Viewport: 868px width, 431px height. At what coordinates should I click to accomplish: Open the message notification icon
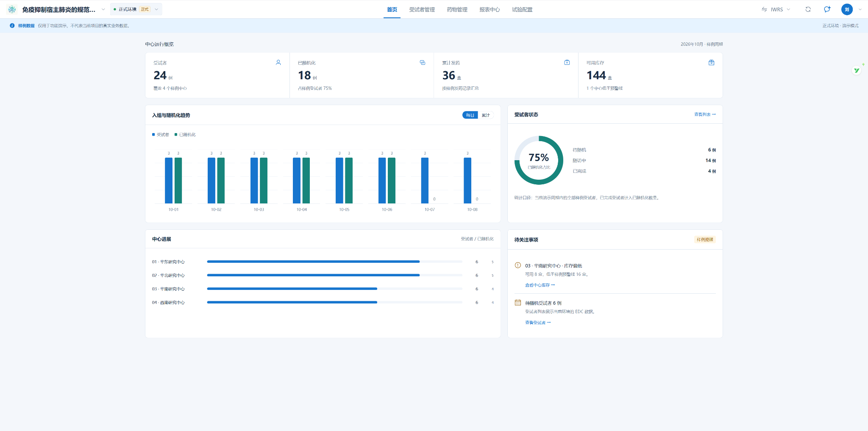[827, 9]
